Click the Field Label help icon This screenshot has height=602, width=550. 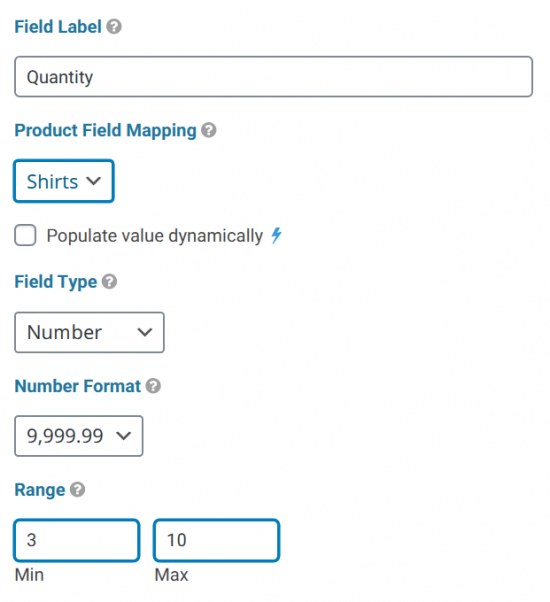114,27
